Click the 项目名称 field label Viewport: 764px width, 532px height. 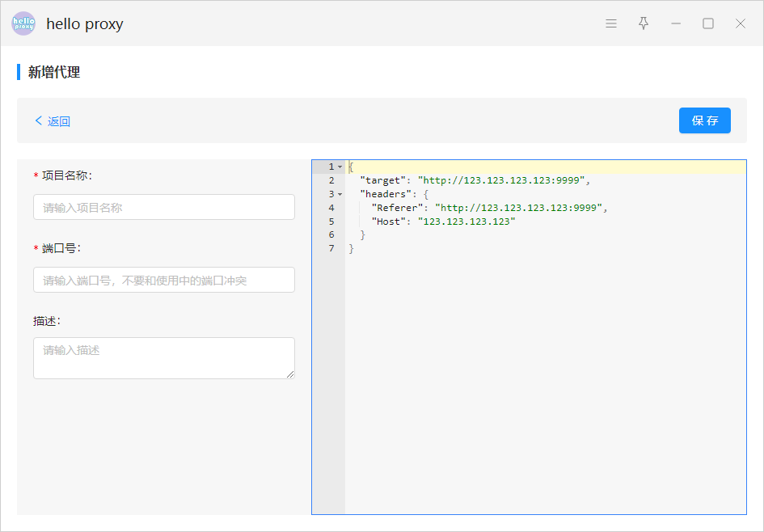pos(66,175)
